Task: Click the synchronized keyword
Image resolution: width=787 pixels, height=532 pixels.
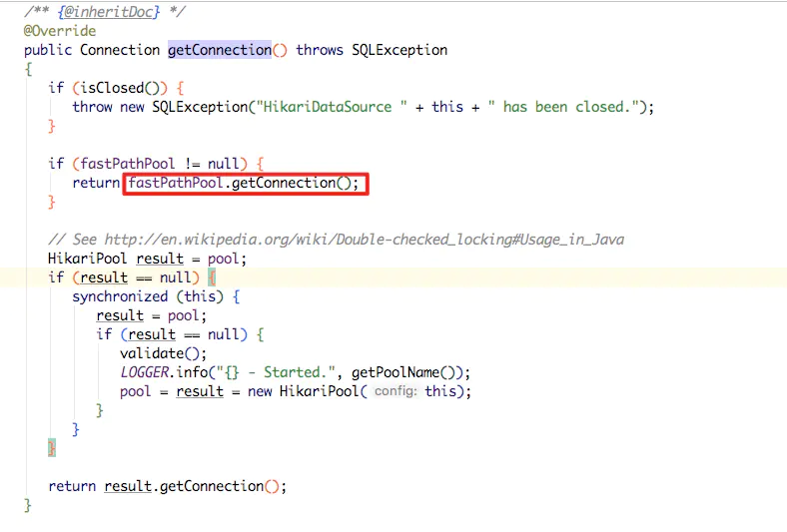Action: pyautogui.click(x=120, y=296)
